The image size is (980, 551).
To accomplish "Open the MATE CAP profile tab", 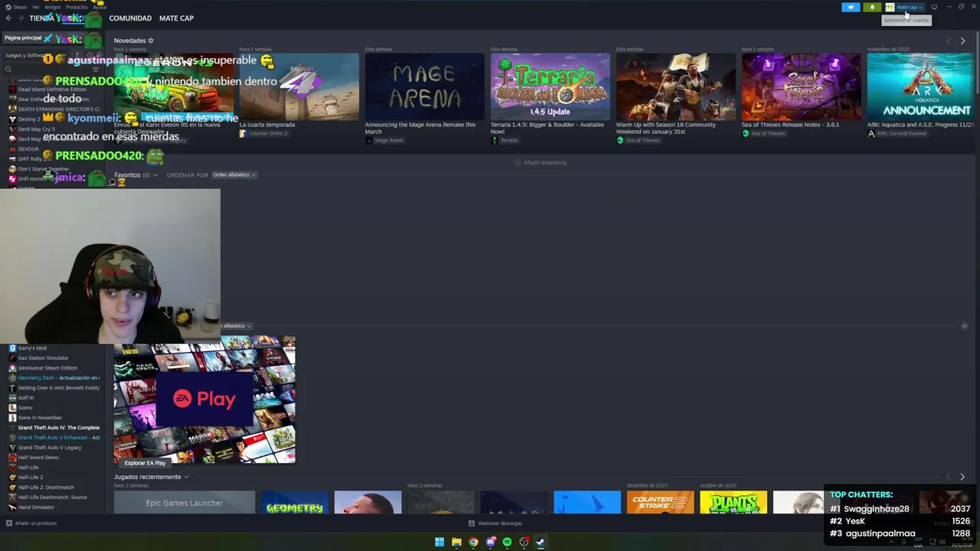I will point(176,18).
